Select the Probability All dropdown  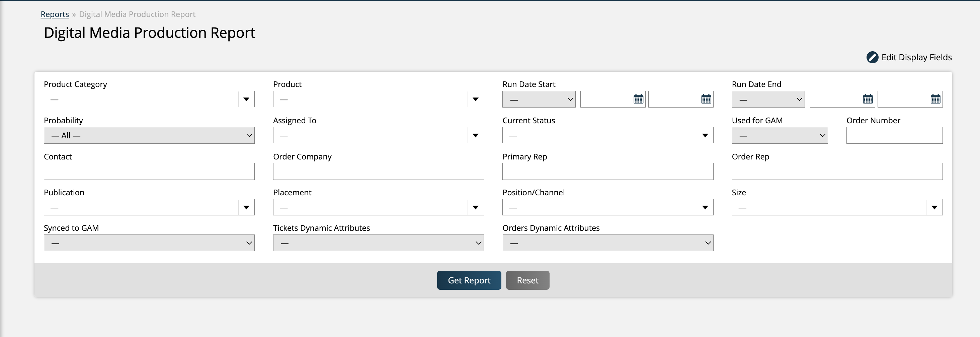[x=149, y=136]
